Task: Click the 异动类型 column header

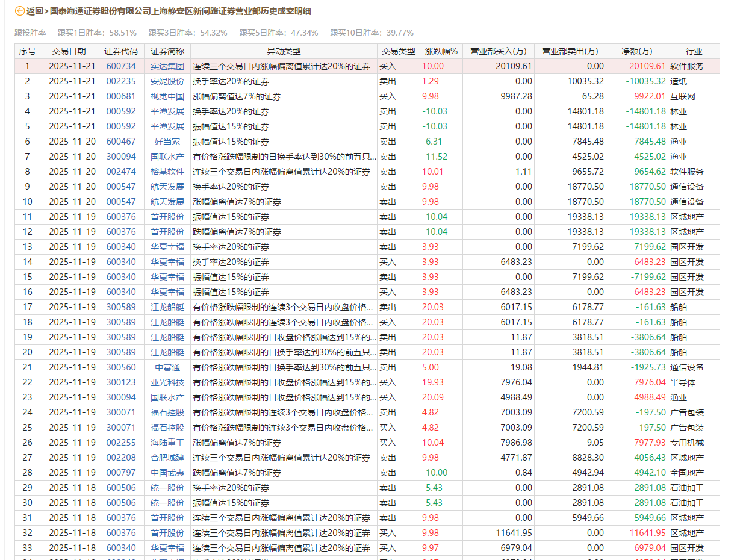Action: pyautogui.click(x=284, y=51)
